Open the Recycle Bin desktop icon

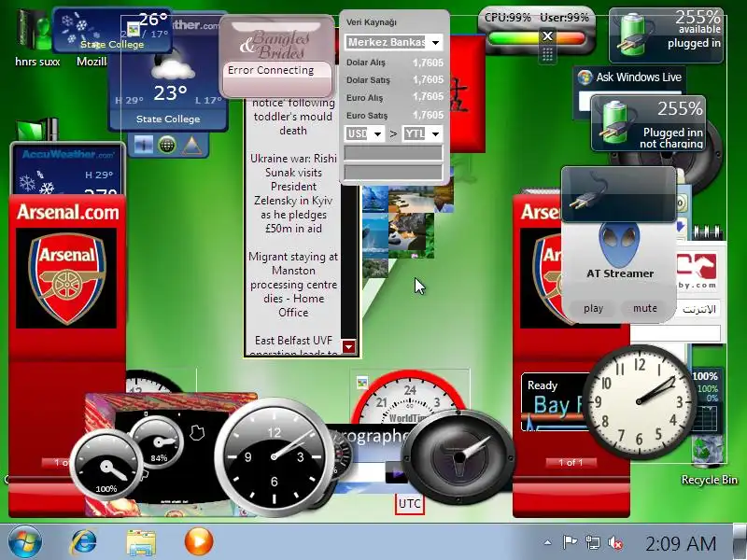[x=709, y=458]
